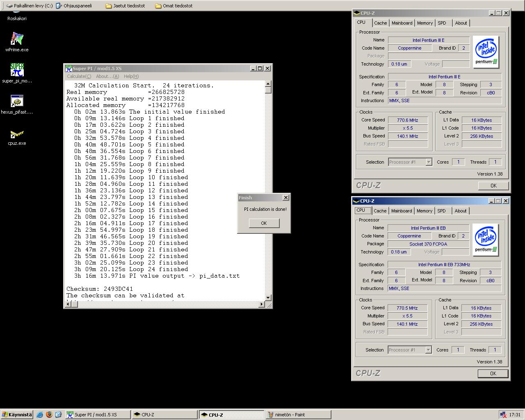Expand Processor #1 dropdown in upper CPU-Z
This screenshot has height=420, width=525.
click(429, 162)
